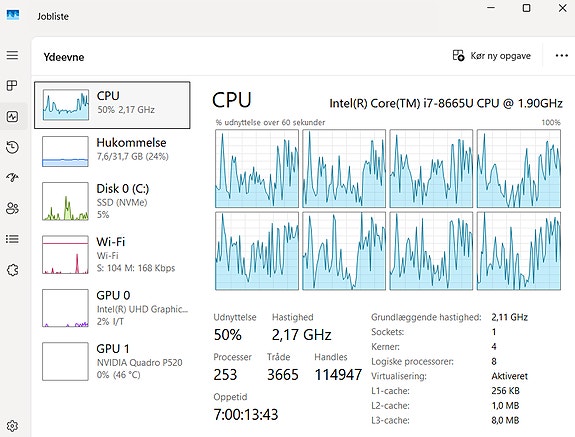The width and height of the screenshot is (575, 437).
Task: Select the Performance page icon
Action: tap(12, 117)
